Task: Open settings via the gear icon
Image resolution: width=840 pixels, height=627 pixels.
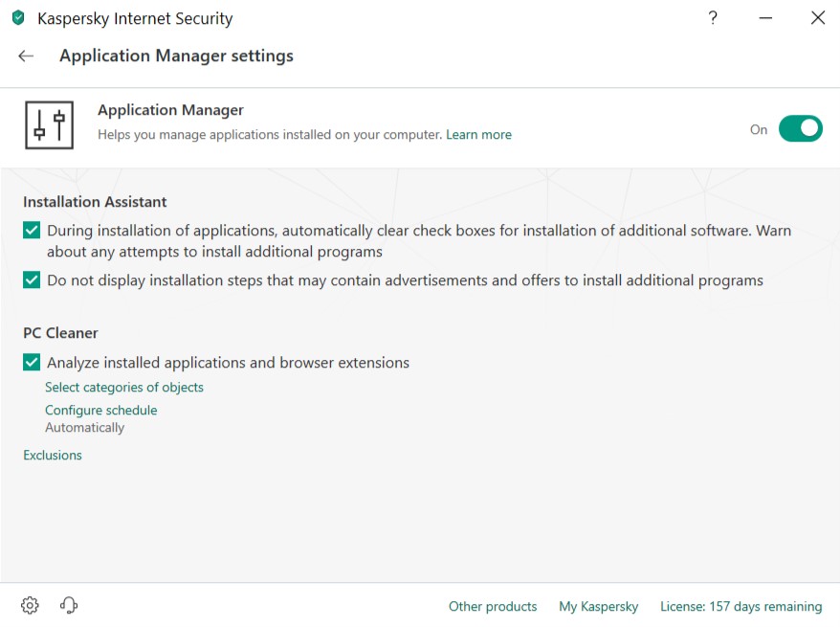Action: pos(30,605)
